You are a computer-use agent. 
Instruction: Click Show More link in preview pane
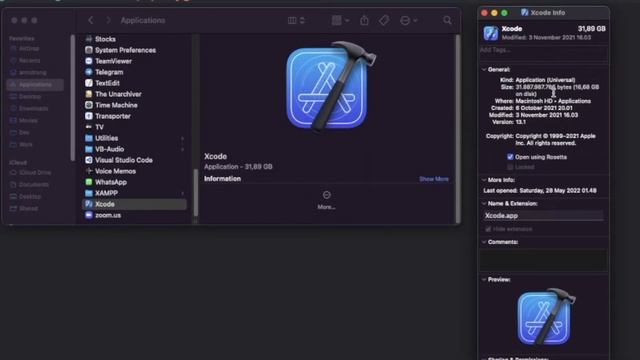click(x=434, y=179)
